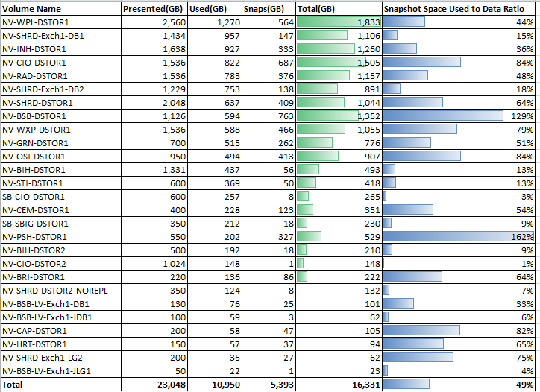Select the NV-HRT-DSTOR1 cell
The width and height of the screenshot is (540, 392).
tap(61, 344)
